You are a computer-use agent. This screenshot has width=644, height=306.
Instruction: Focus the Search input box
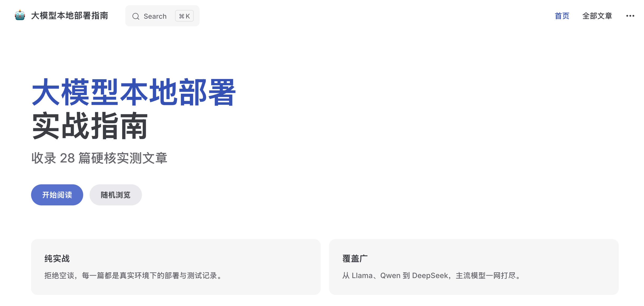pos(162,16)
